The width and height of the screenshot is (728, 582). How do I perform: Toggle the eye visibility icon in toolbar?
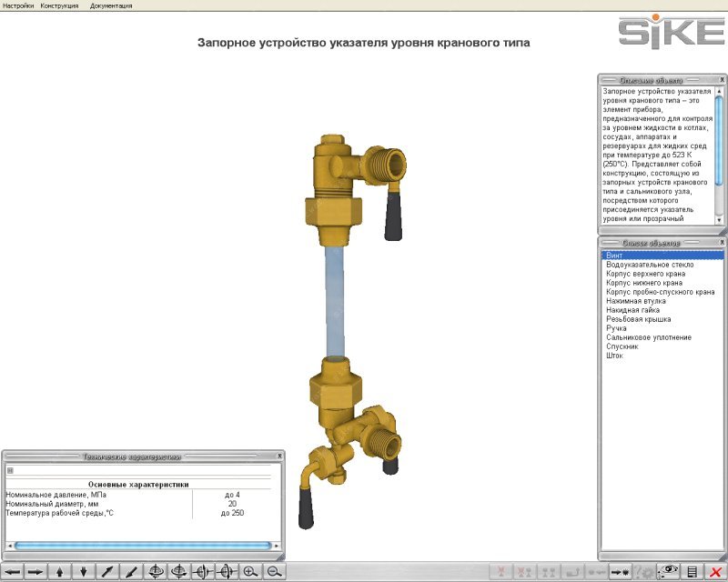pos(668,572)
